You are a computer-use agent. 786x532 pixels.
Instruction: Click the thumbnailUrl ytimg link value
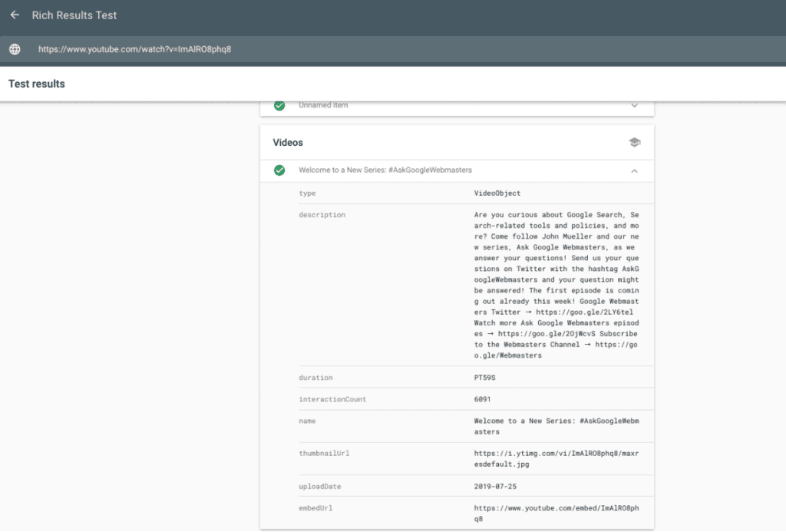[x=556, y=458]
